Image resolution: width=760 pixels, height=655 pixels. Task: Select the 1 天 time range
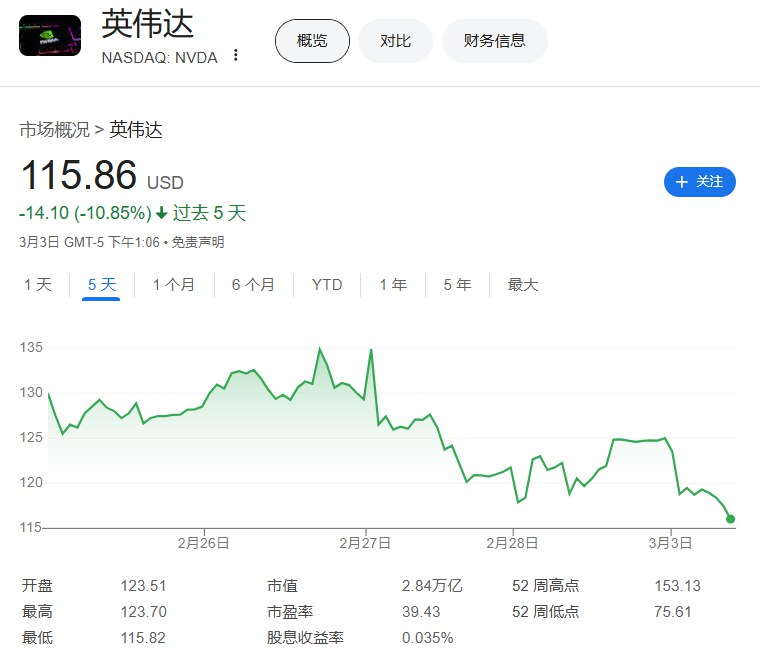[38, 285]
